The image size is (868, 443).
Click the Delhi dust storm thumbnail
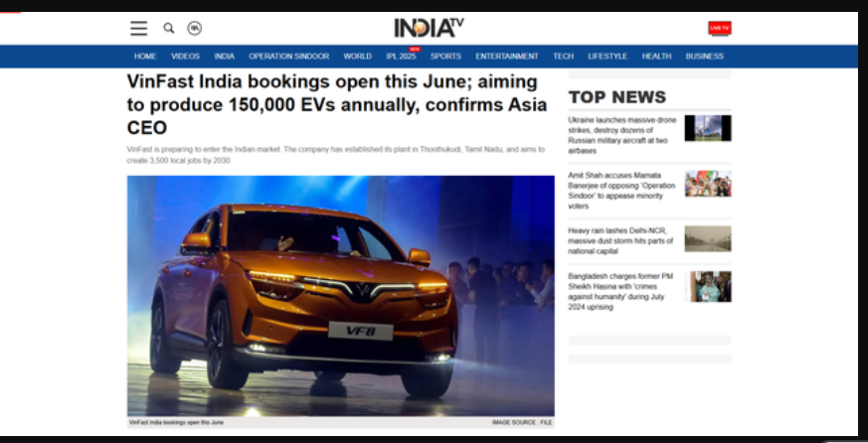(708, 239)
